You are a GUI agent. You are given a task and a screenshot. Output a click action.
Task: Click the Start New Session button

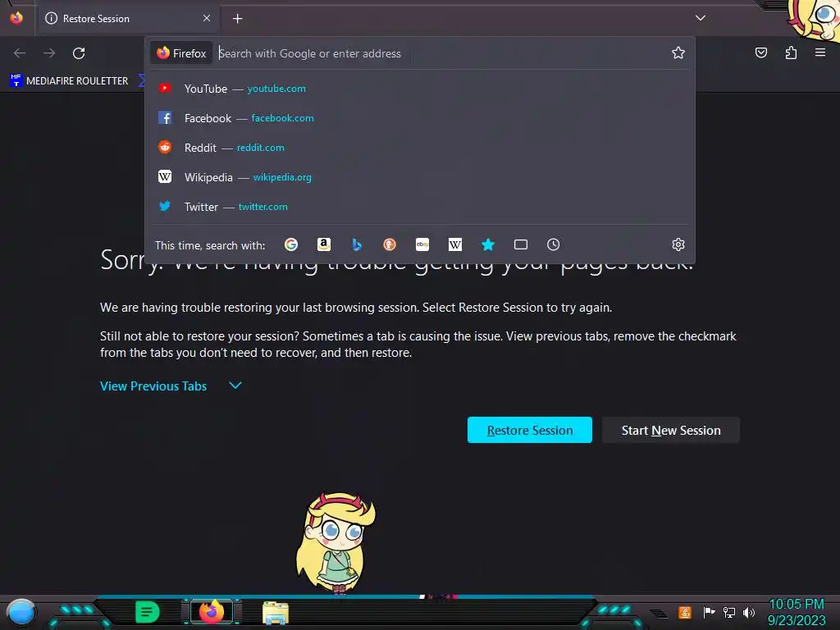[671, 430]
